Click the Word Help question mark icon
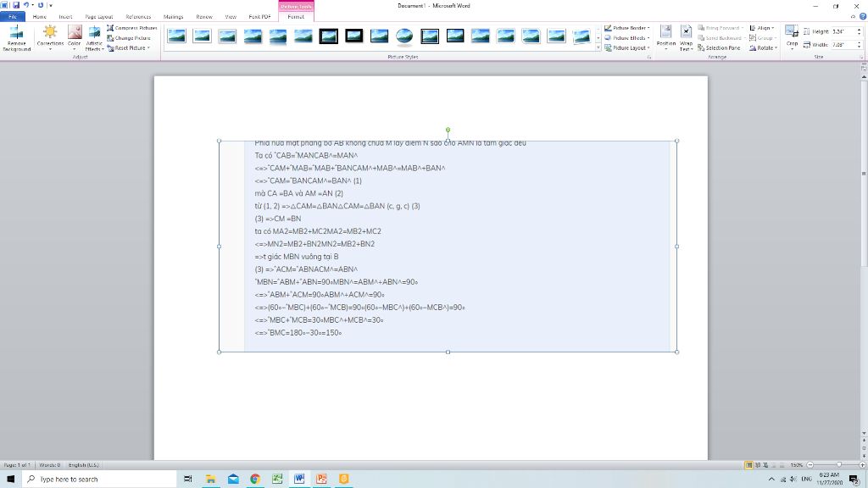868x488 pixels. point(862,17)
